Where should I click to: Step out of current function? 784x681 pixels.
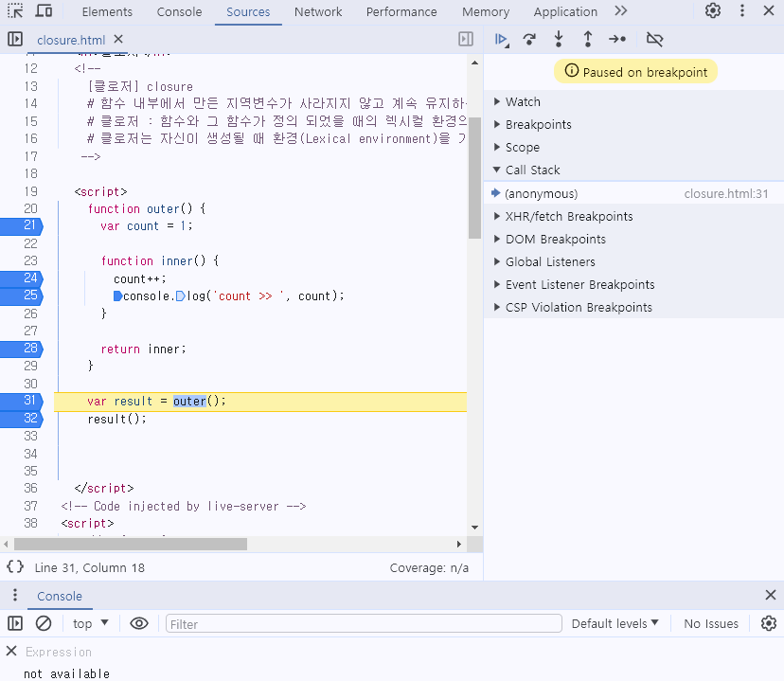(588, 39)
